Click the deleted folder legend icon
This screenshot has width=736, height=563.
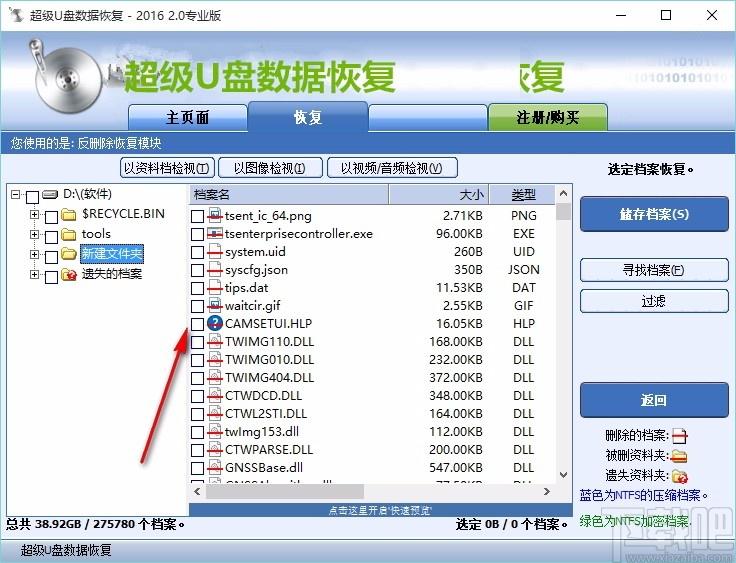(x=679, y=455)
